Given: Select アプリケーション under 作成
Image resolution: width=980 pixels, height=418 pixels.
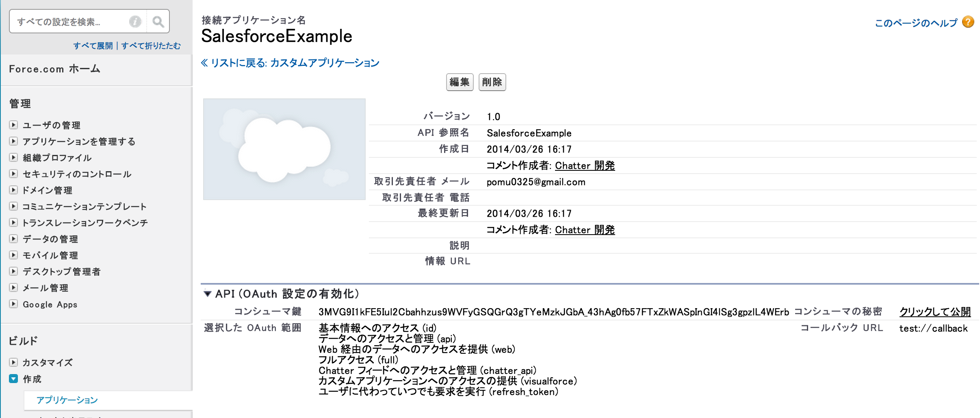Looking at the screenshot, I should 67,400.
